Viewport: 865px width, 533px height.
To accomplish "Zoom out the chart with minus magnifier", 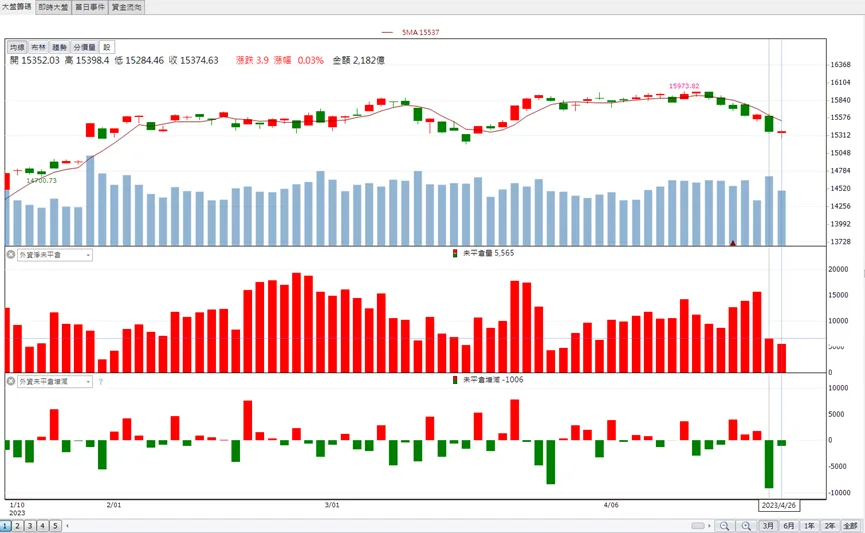I will [724, 526].
